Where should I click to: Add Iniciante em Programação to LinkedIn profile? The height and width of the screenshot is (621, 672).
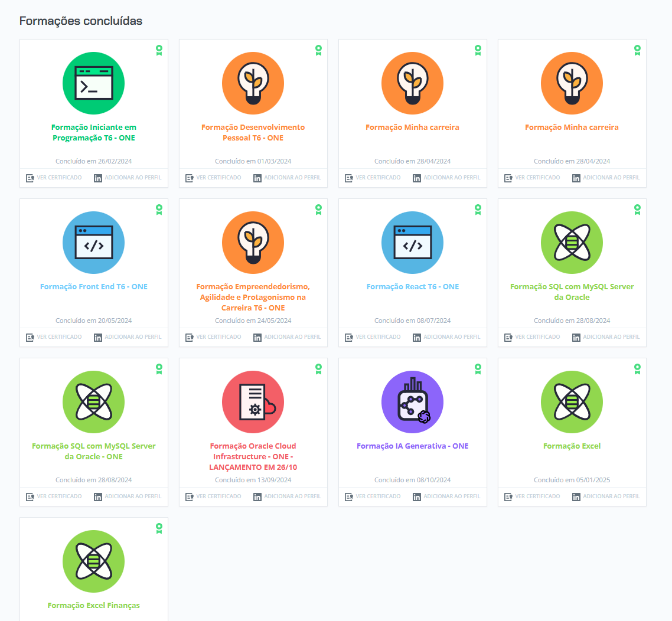(128, 178)
